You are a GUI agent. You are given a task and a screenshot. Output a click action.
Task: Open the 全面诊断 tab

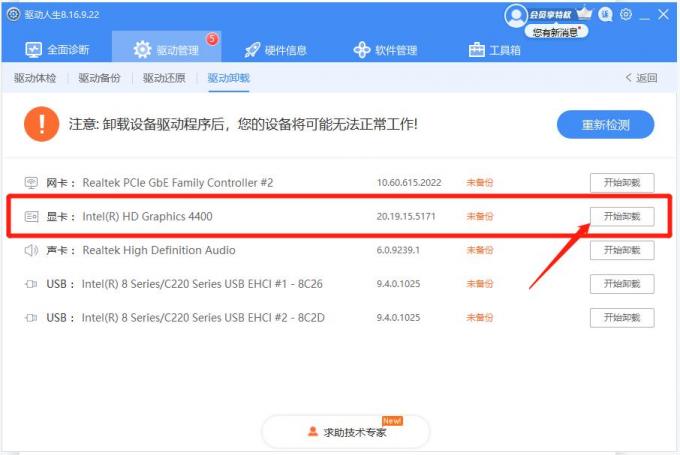click(57, 50)
